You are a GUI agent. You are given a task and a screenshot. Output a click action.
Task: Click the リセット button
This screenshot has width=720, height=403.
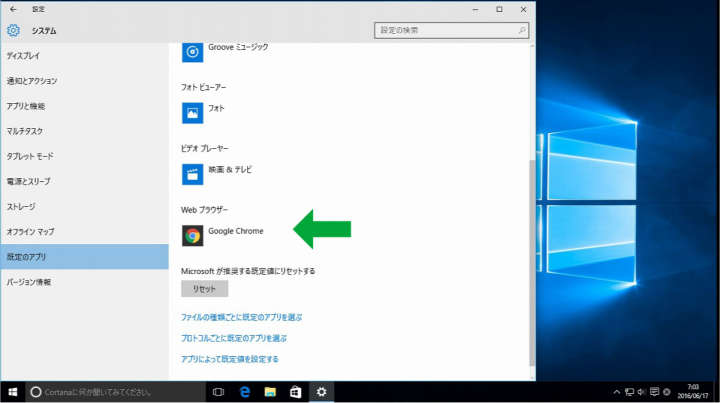[x=204, y=289]
